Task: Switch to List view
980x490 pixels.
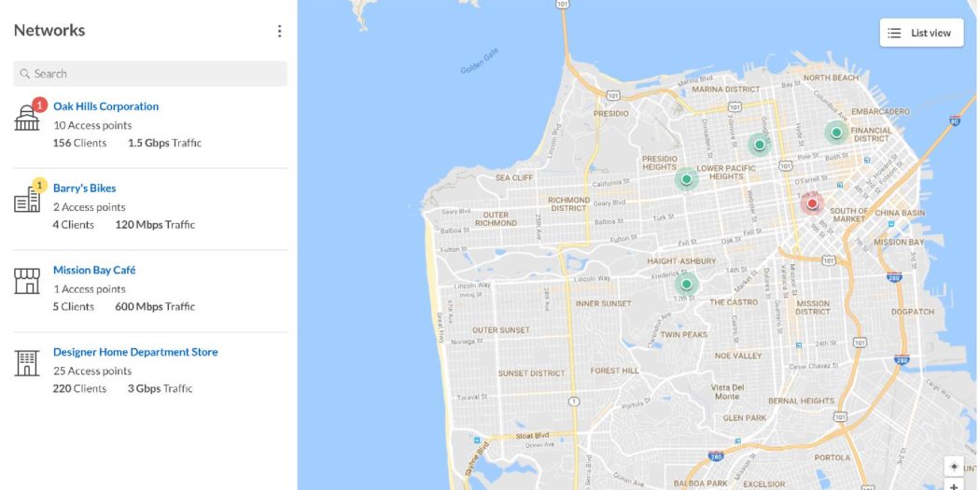Action: coord(922,33)
